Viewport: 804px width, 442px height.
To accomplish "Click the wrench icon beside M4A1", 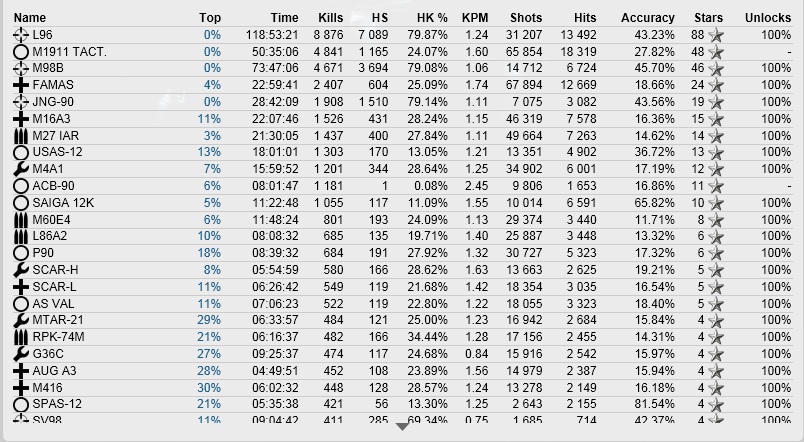I will [21, 169].
